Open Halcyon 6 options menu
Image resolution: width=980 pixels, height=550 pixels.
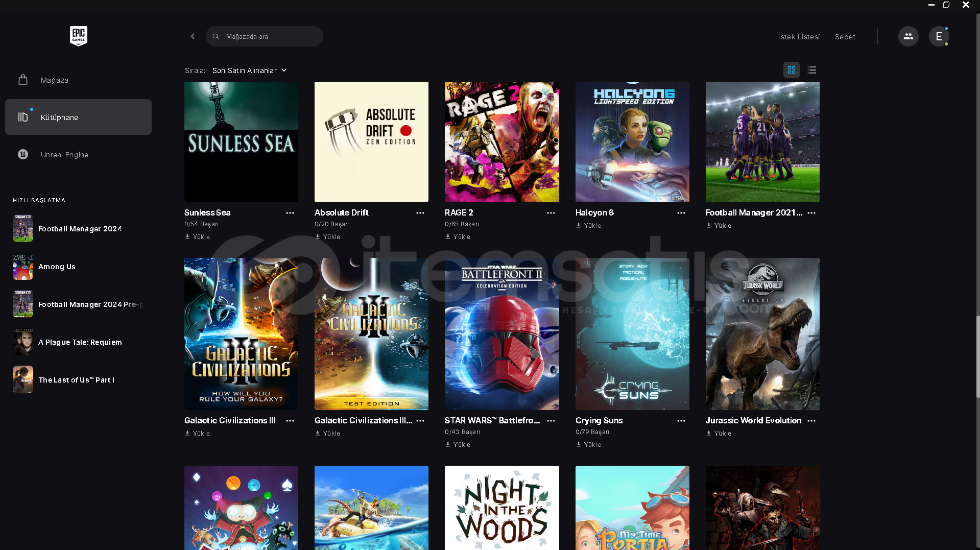tap(681, 213)
